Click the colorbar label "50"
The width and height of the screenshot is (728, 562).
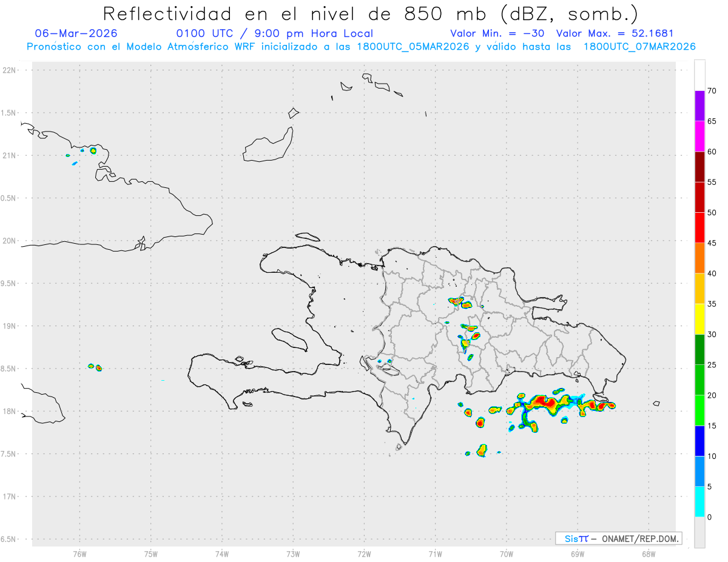pyautogui.click(x=712, y=213)
